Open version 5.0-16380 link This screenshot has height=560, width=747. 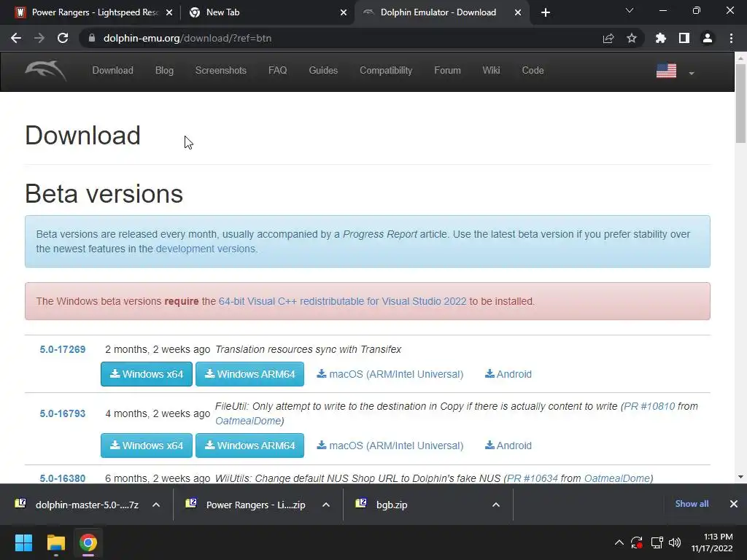click(63, 478)
